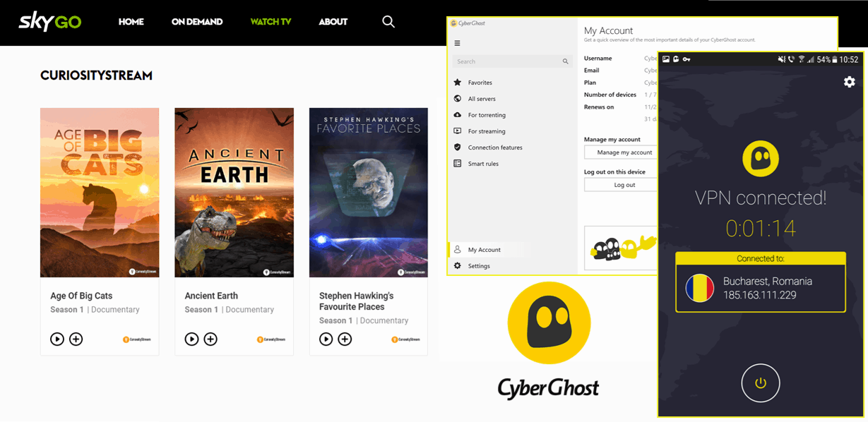Open the Age Of Big Cats poster

coord(100,193)
